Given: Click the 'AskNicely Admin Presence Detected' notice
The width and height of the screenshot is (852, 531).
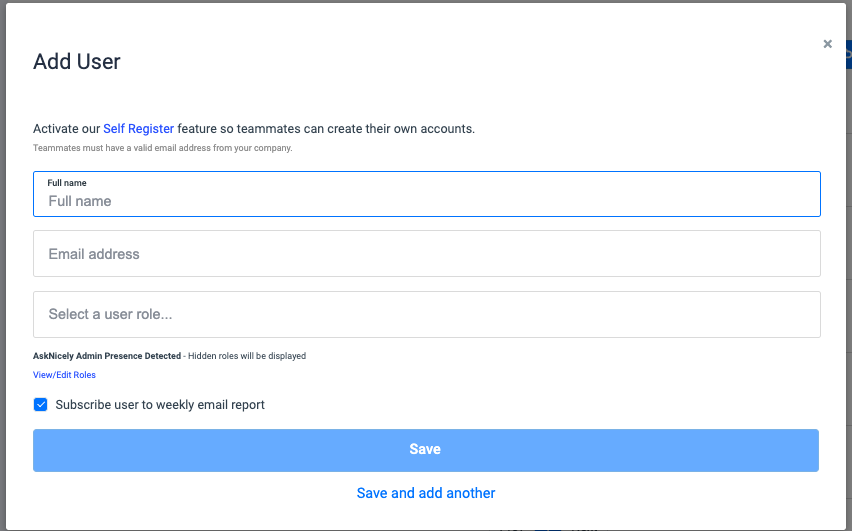Looking at the screenshot, I should [x=107, y=356].
